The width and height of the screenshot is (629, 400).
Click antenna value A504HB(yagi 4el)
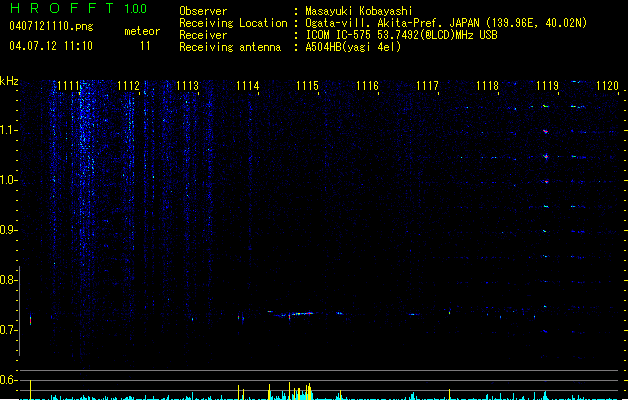[353, 47]
